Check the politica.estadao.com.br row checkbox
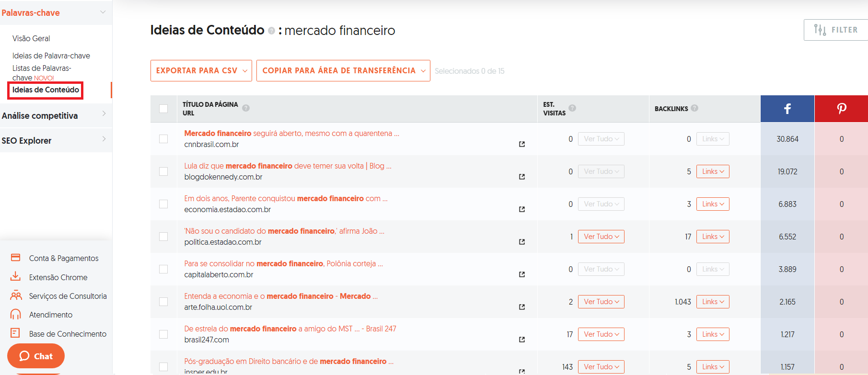This screenshot has width=868, height=375. point(163,237)
